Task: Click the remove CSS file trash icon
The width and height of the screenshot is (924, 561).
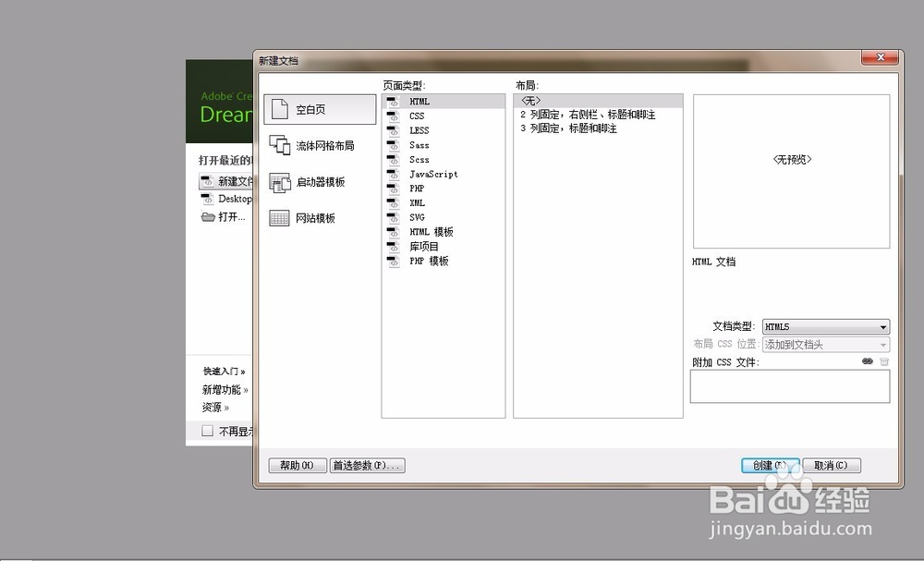Action: point(884,361)
